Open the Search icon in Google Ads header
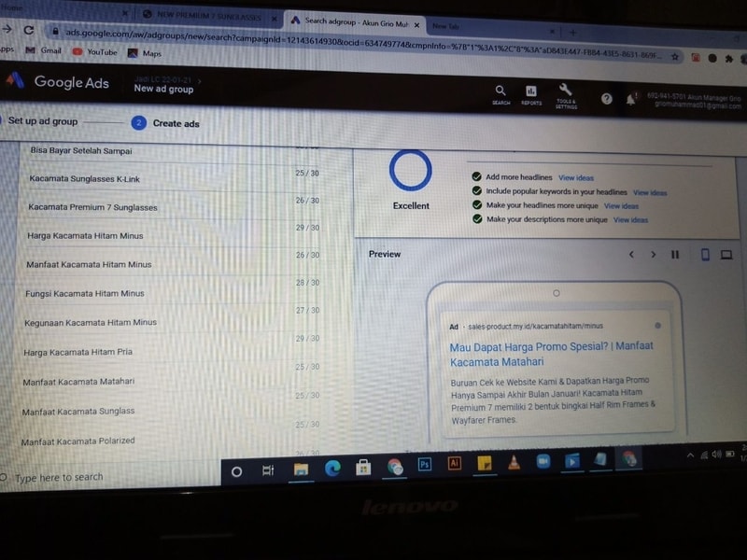Image resolution: width=747 pixels, height=560 pixels. pos(500,92)
